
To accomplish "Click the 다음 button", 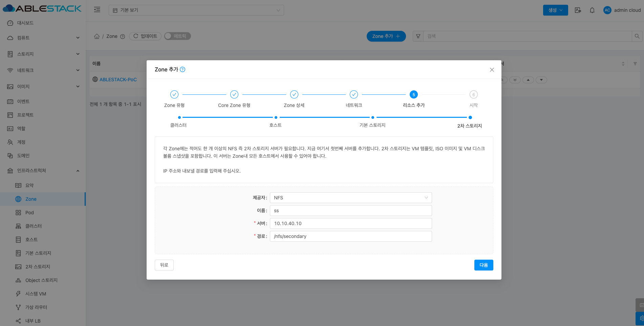I will 484,265.
